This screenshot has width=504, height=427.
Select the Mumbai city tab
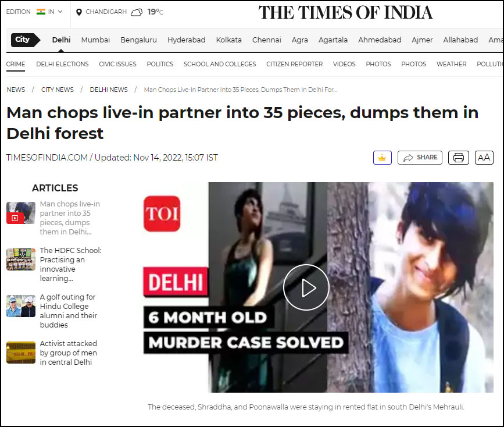click(x=95, y=40)
